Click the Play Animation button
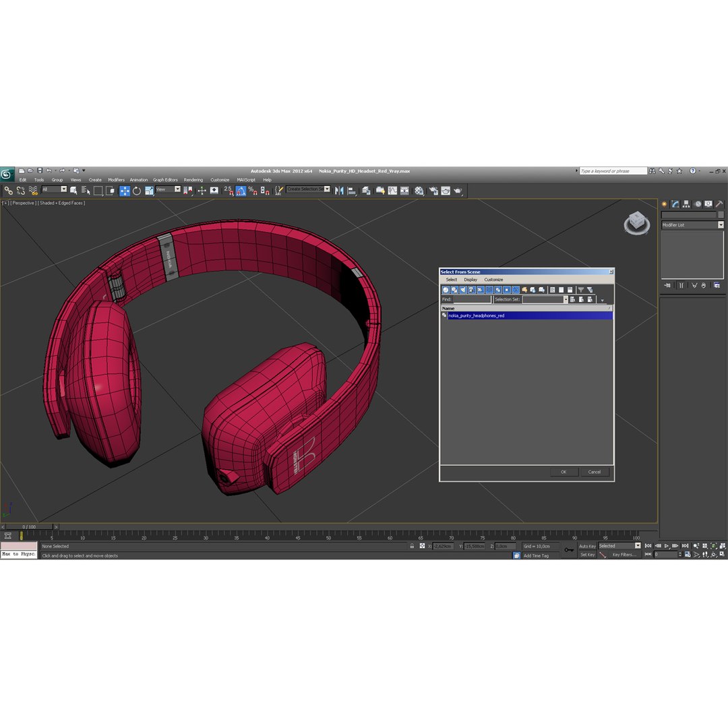Screen dimensions: 728x728 click(667, 546)
